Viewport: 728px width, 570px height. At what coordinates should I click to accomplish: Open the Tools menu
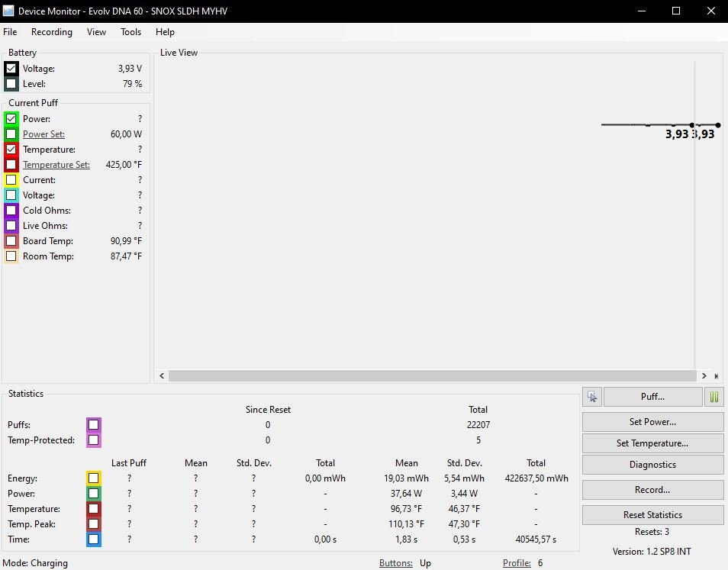[130, 32]
